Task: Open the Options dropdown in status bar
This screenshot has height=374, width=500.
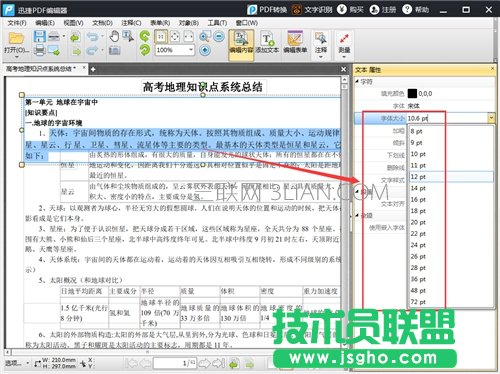Action: point(17,363)
